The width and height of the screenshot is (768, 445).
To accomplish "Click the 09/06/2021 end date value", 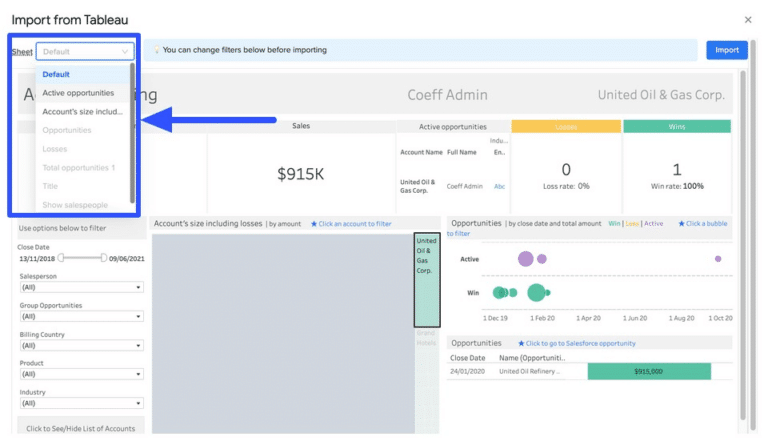I will click(126, 258).
